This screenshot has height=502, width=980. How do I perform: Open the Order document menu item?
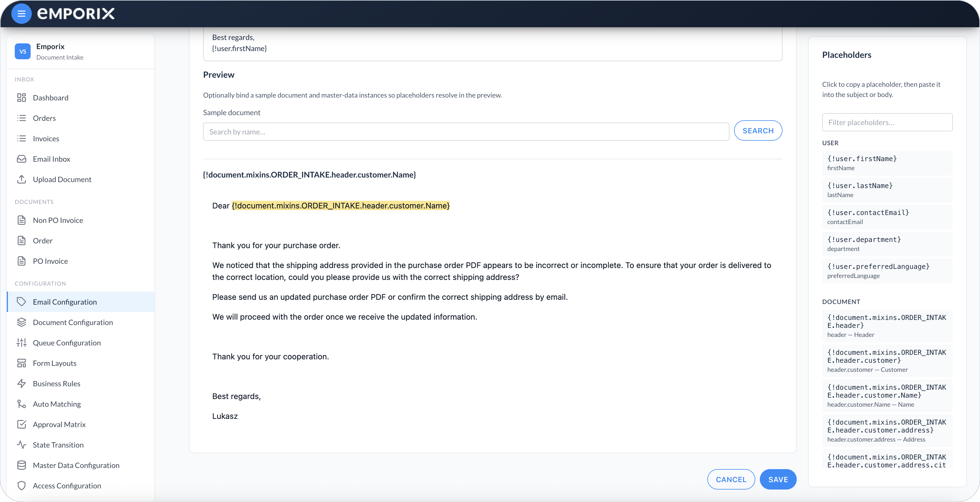pyautogui.click(x=81, y=241)
